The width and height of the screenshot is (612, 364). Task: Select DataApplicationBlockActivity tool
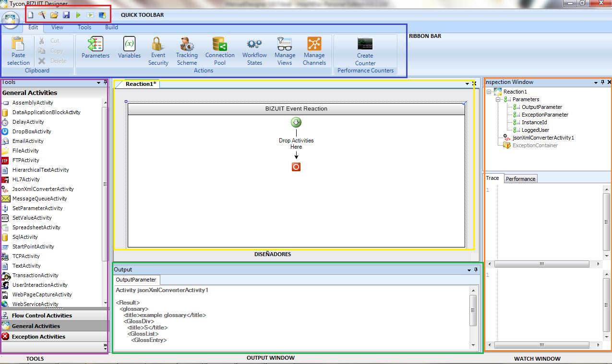[x=47, y=112]
